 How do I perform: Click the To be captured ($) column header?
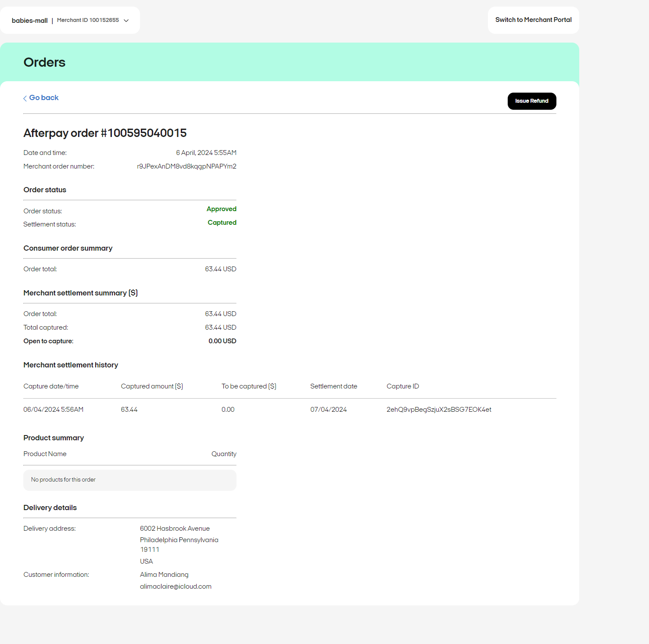pos(249,386)
